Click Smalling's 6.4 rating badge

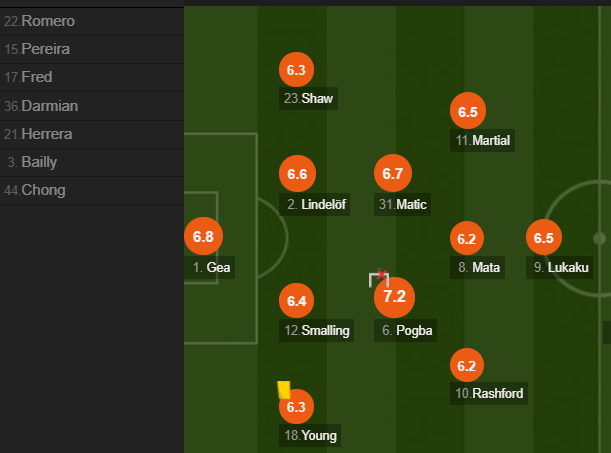coord(297,300)
